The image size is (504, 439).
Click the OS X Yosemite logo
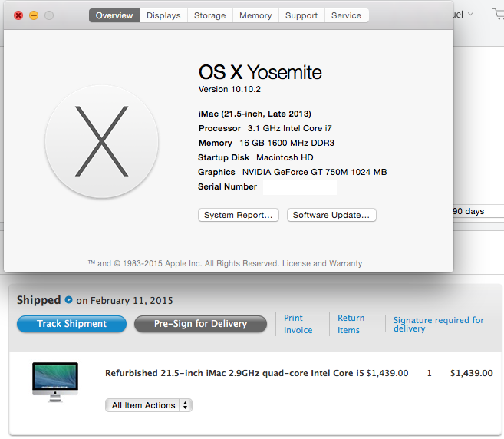[x=101, y=141]
